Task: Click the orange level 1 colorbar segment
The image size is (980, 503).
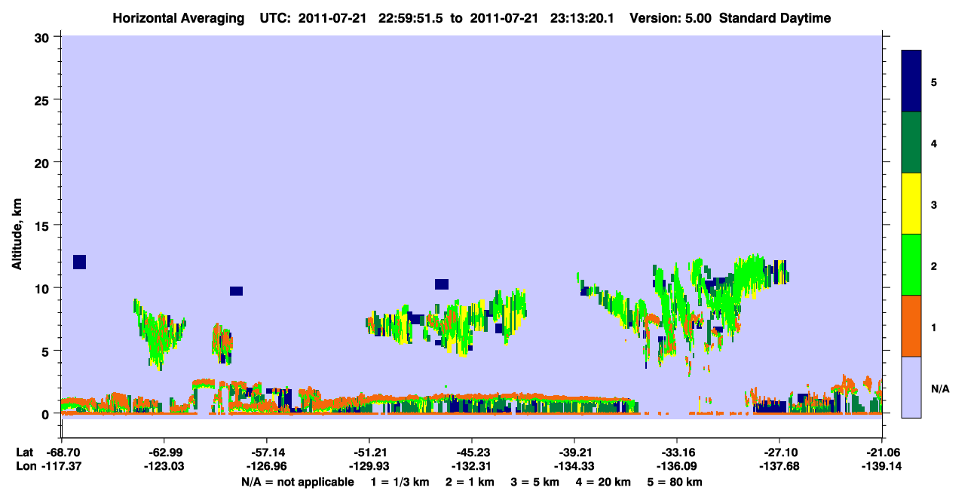Action: coord(911,326)
